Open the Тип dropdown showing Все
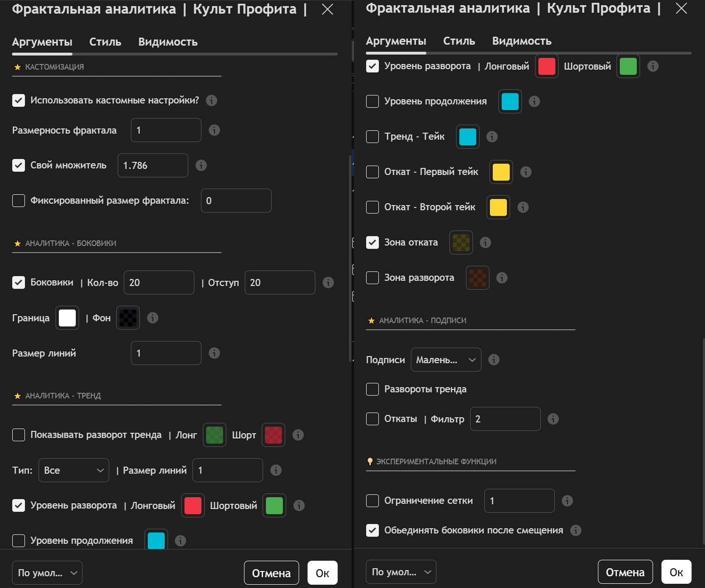The image size is (705, 588). point(73,470)
